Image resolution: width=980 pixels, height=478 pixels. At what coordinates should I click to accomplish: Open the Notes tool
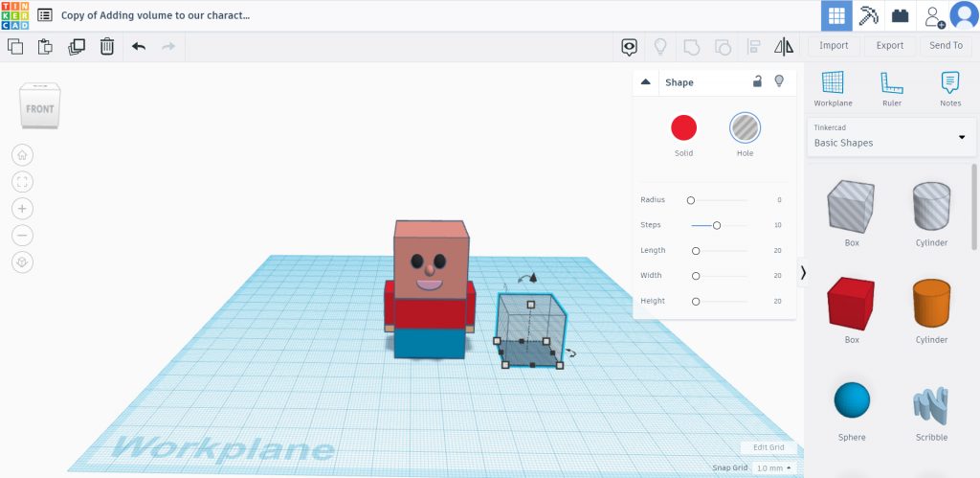pyautogui.click(x=950, y=89)
